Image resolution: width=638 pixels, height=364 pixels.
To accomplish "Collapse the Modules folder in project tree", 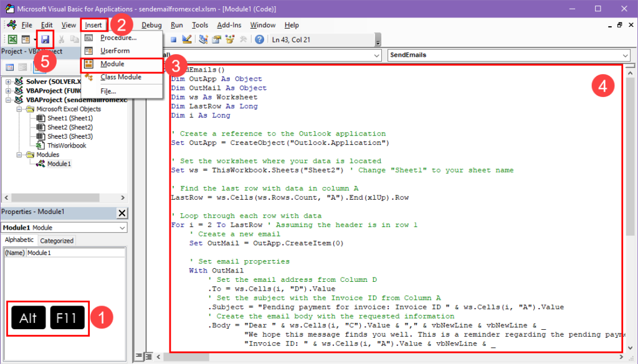I will pyautogui.click(x=21, y=154).
